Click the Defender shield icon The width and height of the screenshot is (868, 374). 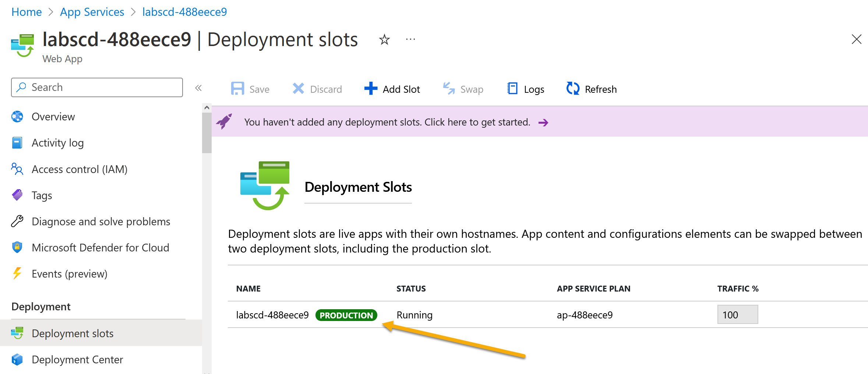tap(17, 247)
